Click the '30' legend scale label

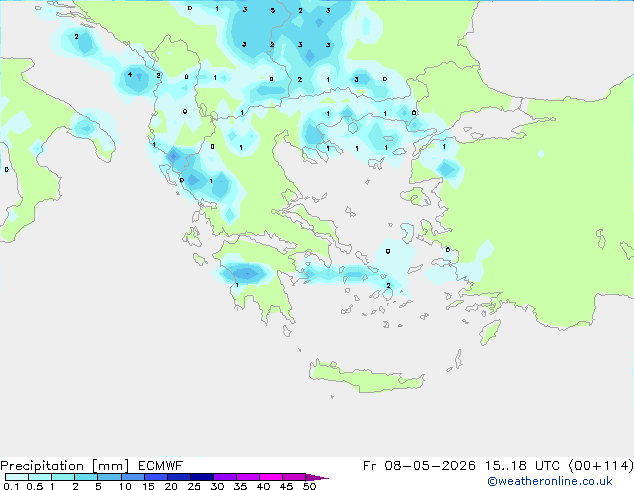pos(217,486)
